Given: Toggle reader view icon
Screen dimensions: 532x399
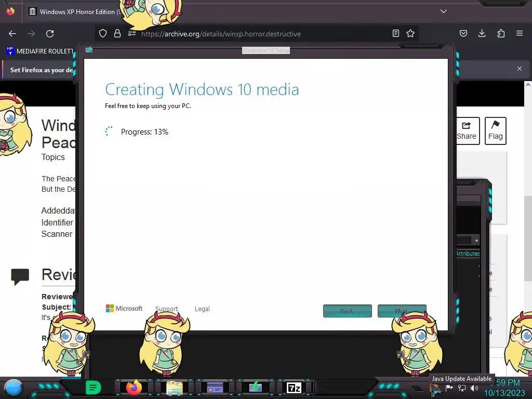Looking at the screenshot, I should pyautogui.click(x=395, y=33).
